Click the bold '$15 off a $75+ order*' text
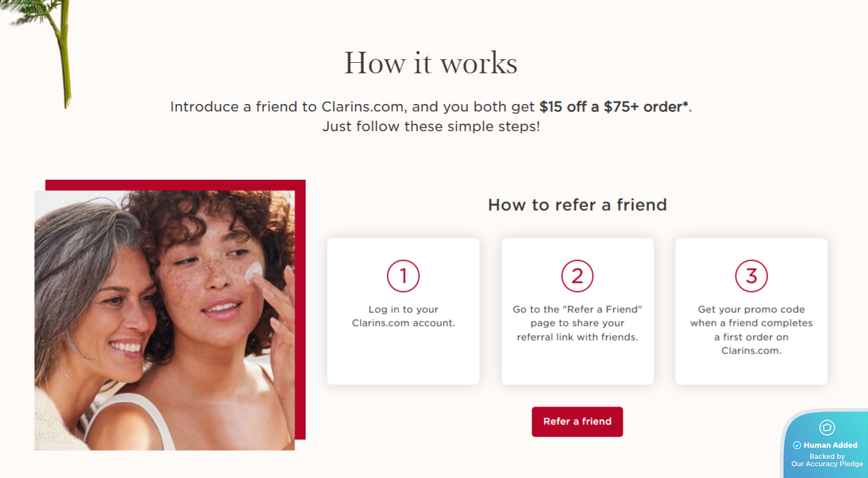This screenshot has width=868, height=478. tap(613, 107)
